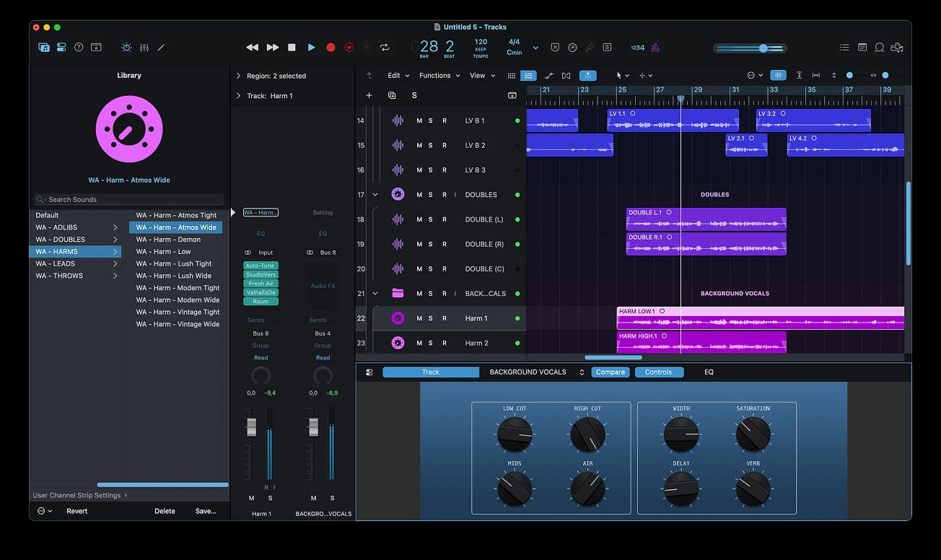The height and width of the screenshot is (560, 941).
Task: Expand the Track: Harm 1 disclosure triangle
Action: [238, 95]
